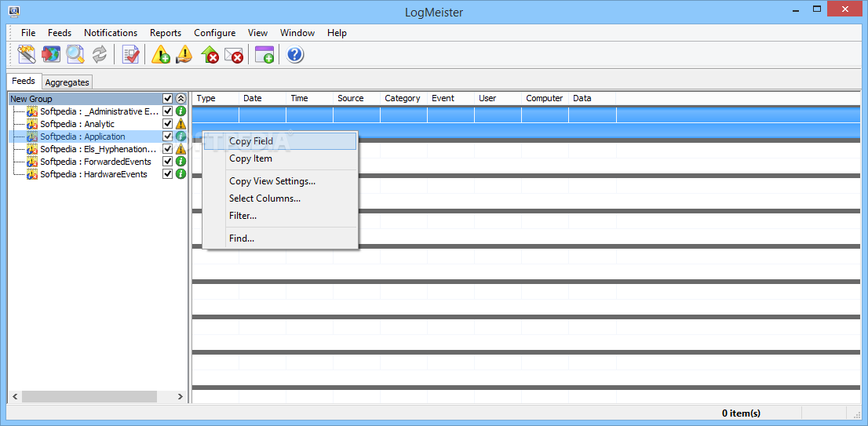This screenshot has width=868, height=426.
Task: Click green info status icon of _Administrative E… feed
Action: tap(181, 111)
